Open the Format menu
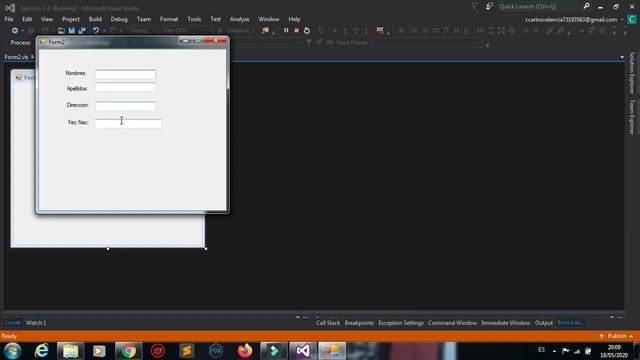 [169, 19]
